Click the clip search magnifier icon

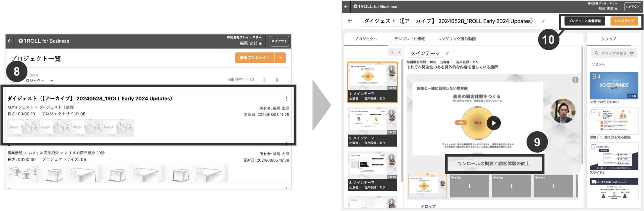[x=596, y=53]
